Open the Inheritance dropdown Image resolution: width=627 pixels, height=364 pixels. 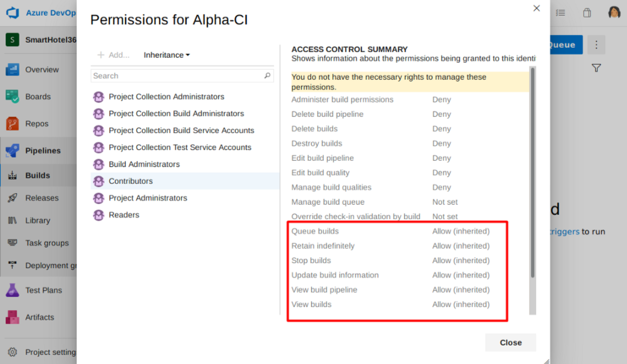[166, 55]
